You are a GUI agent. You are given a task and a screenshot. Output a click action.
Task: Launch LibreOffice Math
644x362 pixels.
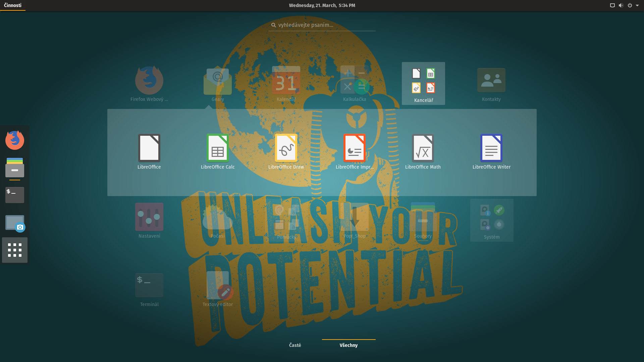423,148
